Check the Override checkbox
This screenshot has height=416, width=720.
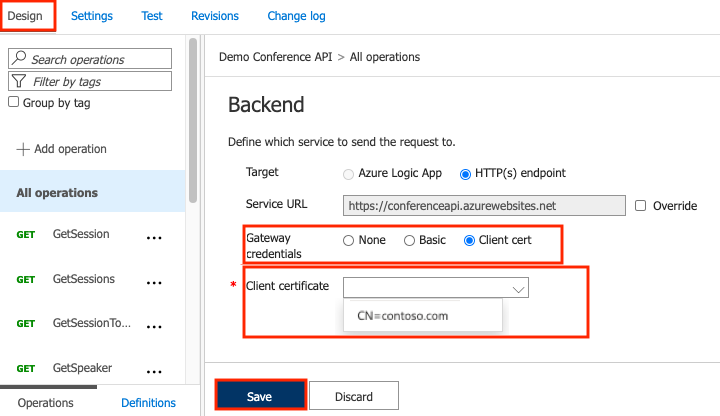point(641,205)
